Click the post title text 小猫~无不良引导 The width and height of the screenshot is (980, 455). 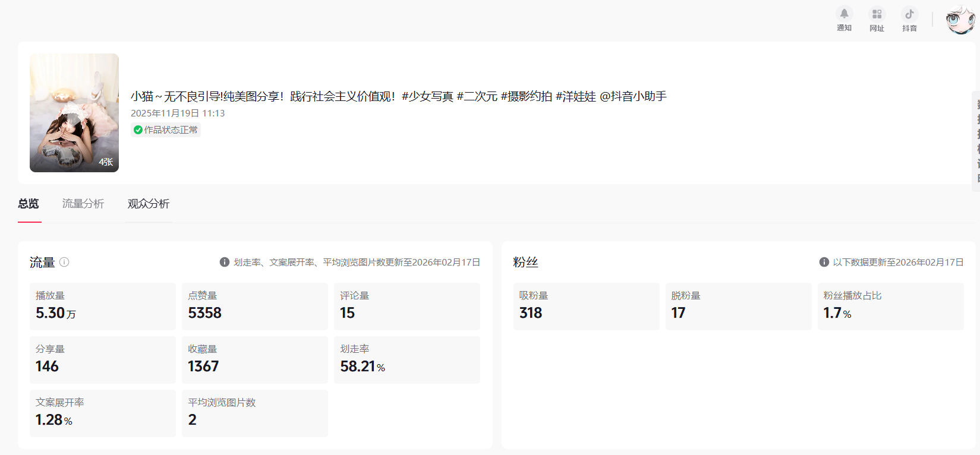click(399, 96)
